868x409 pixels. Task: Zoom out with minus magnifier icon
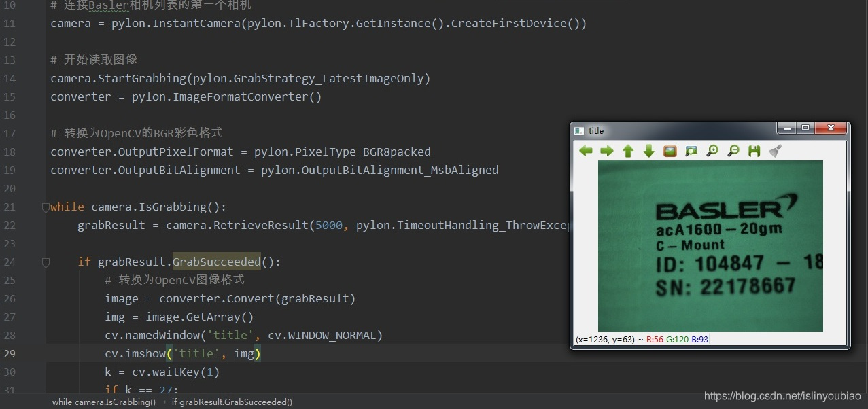[733, 151]
